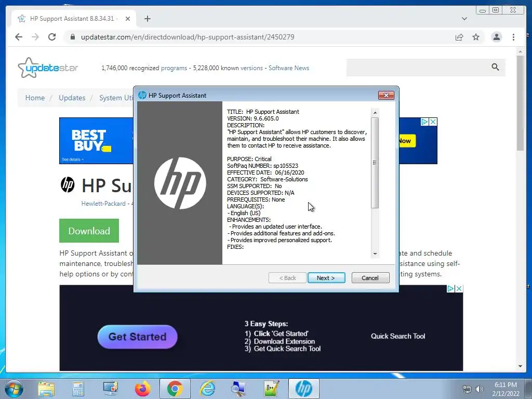Open Chrome tab search chevron
Screen dimensions: 532x399
click(x=464, y=19)
